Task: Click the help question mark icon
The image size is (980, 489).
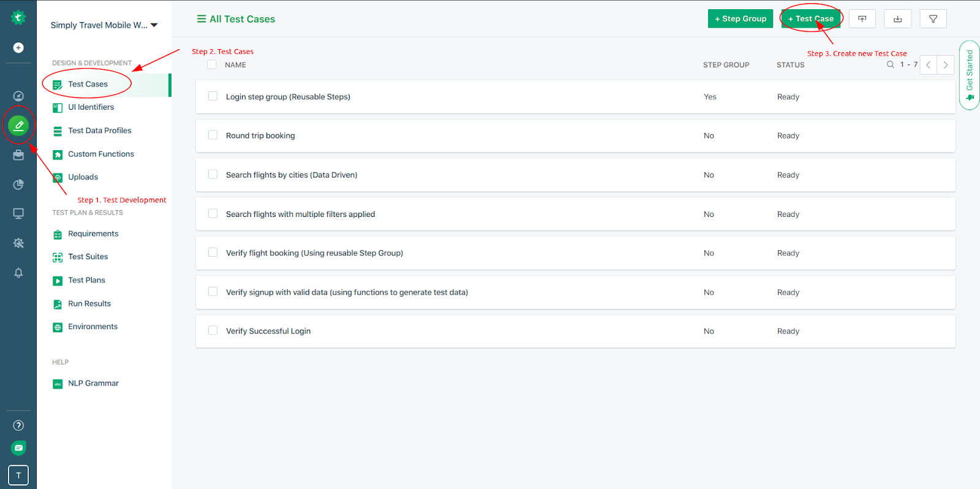Action: coord(18,425)
